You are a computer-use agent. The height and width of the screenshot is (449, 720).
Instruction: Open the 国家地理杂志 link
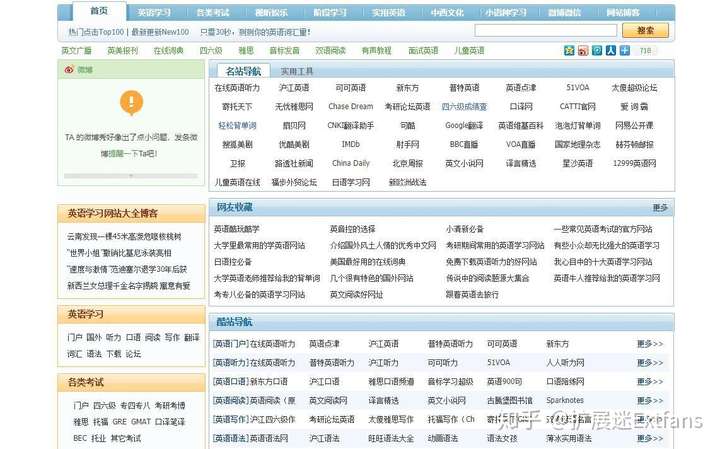577,144
